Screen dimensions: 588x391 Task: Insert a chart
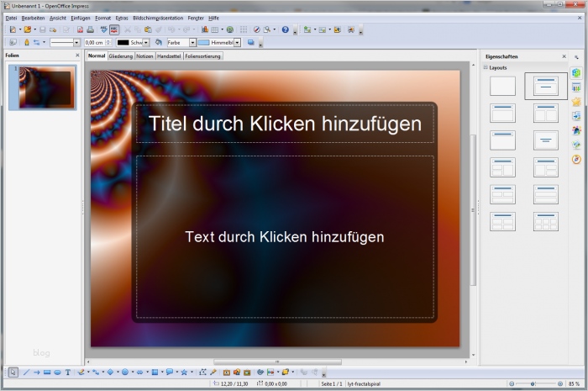click(205, 29)
